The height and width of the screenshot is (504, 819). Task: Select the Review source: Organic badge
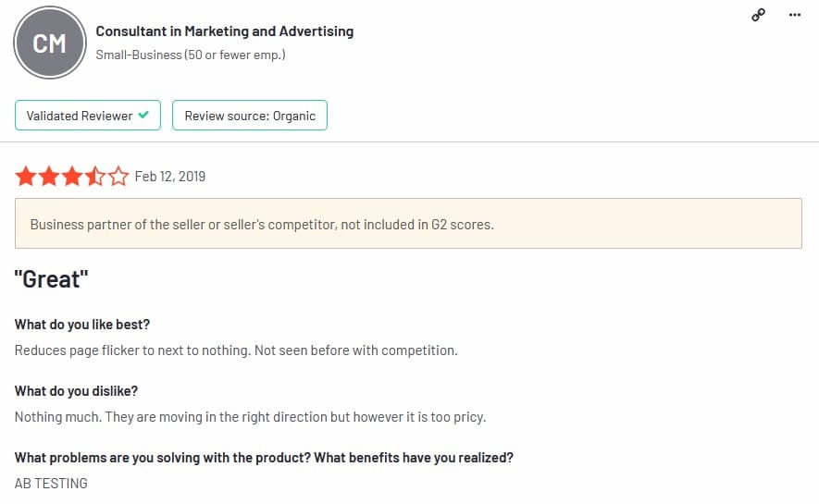[250, 116]
